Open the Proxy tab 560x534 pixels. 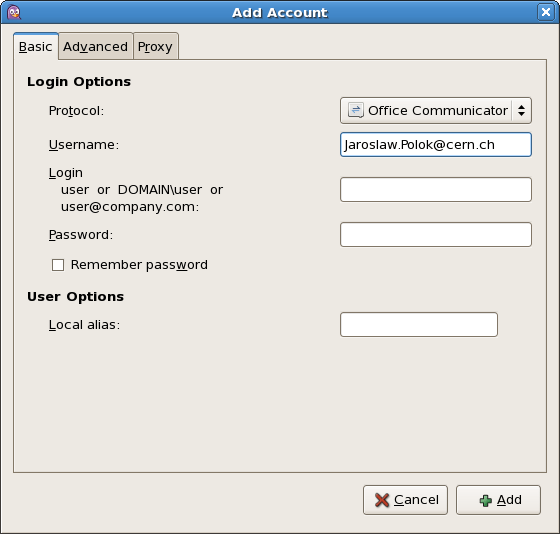click(155, 46)
